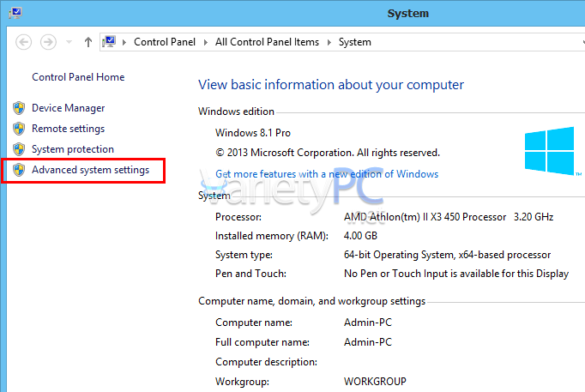Click the View basic information heading

[331, 85]
